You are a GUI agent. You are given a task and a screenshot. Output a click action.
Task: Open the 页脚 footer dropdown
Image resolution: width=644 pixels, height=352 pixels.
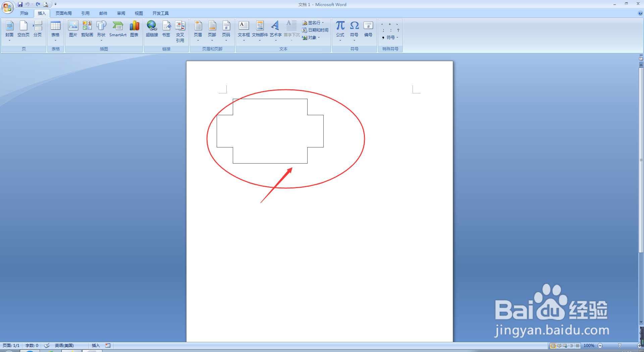coord(212,31)
